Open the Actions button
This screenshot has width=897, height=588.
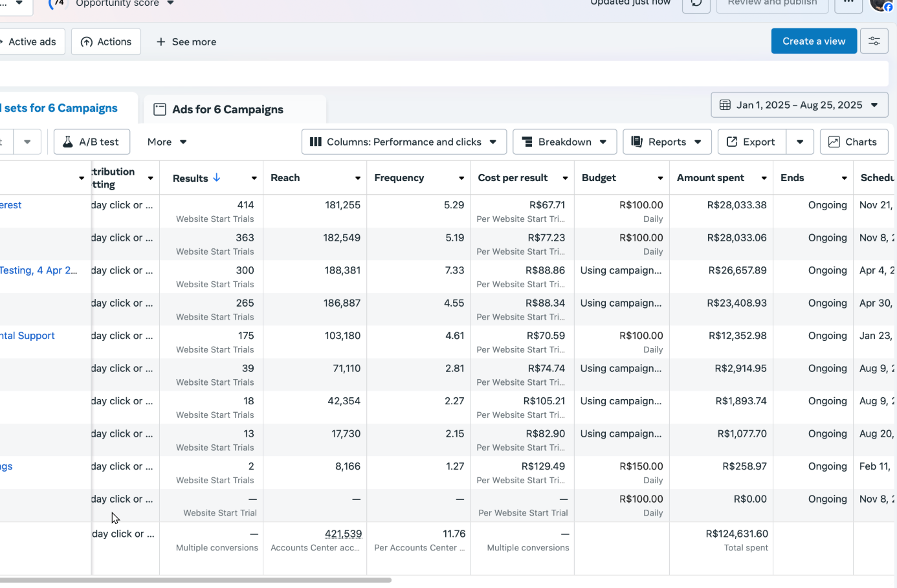pyautogui.click(x=106, y=42)
